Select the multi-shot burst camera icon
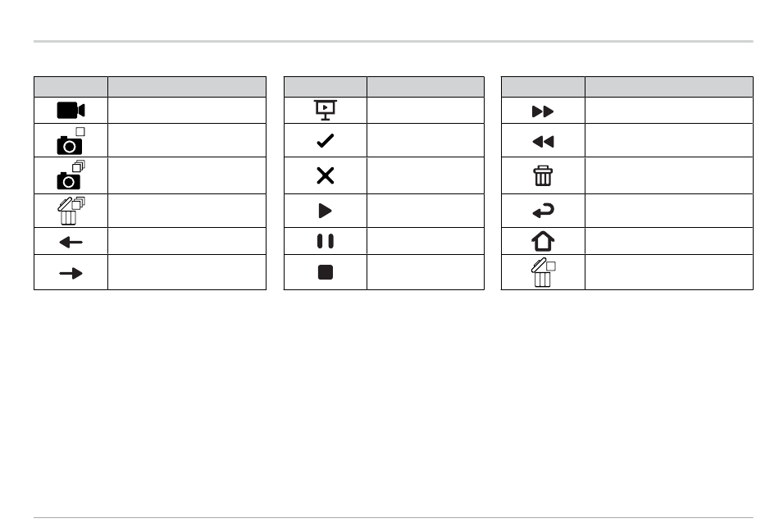This screenshot has height=532, width=779. [71, 175]
